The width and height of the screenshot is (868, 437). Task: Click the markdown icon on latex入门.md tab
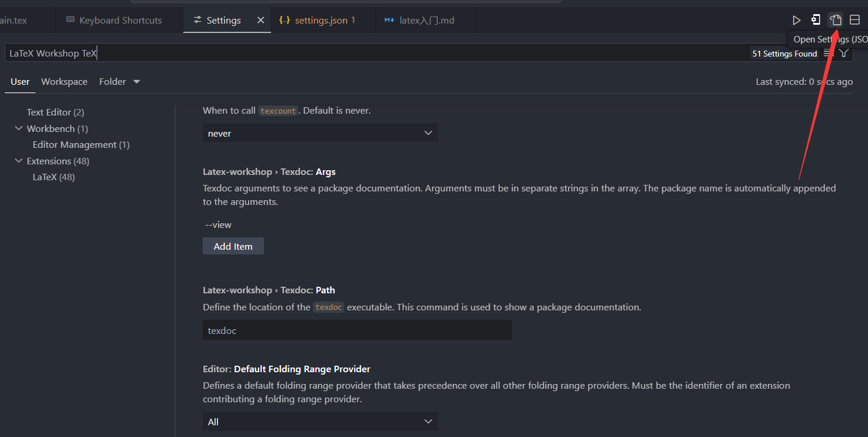click(x=389, y=20)
